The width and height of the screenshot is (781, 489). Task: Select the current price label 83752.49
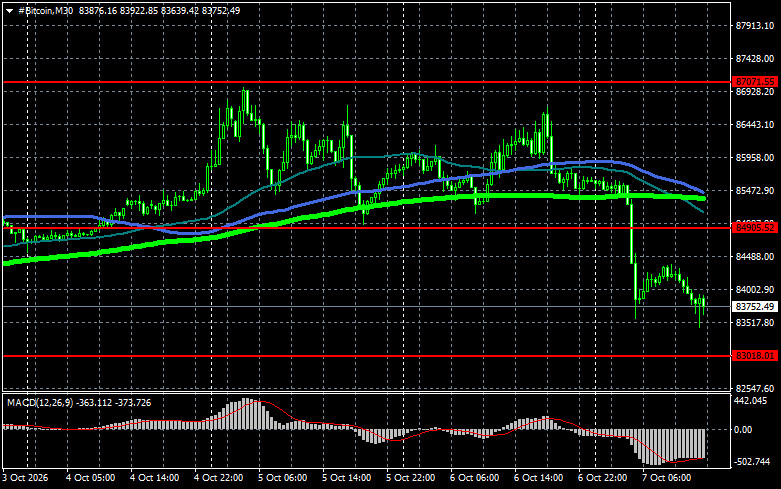755,307
